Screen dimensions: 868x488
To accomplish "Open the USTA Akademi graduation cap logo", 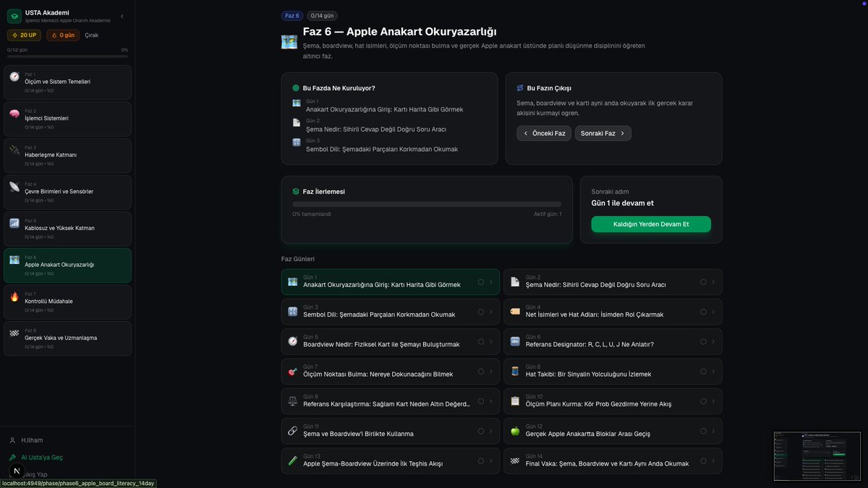I will coord(14,16).
